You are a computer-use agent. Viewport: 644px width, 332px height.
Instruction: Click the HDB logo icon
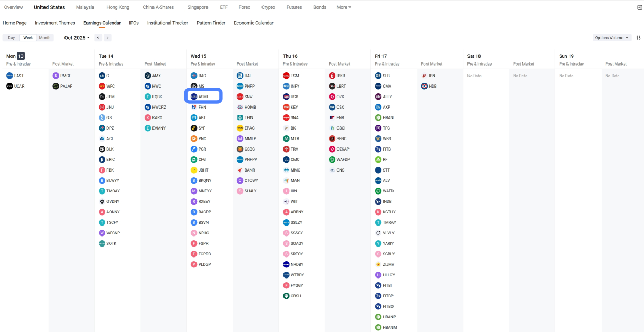(x=424, y=86)
